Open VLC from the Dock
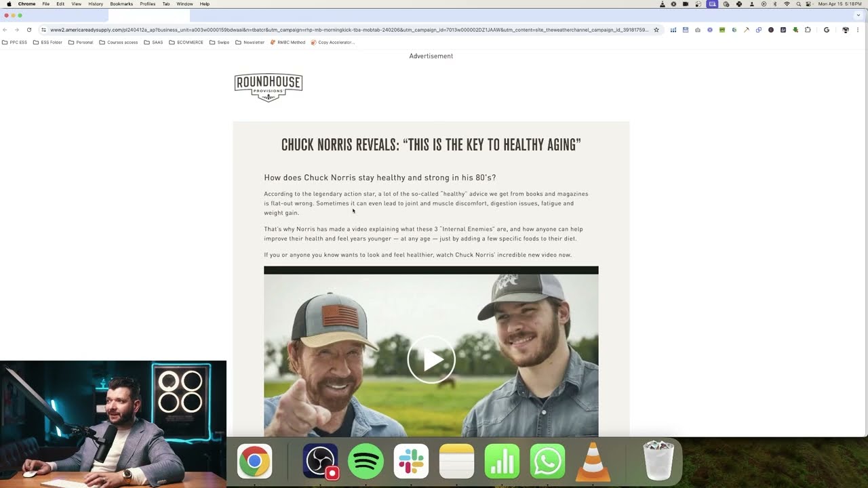The width and height of the screenshot is (868, 488). [x=593, y=462]
